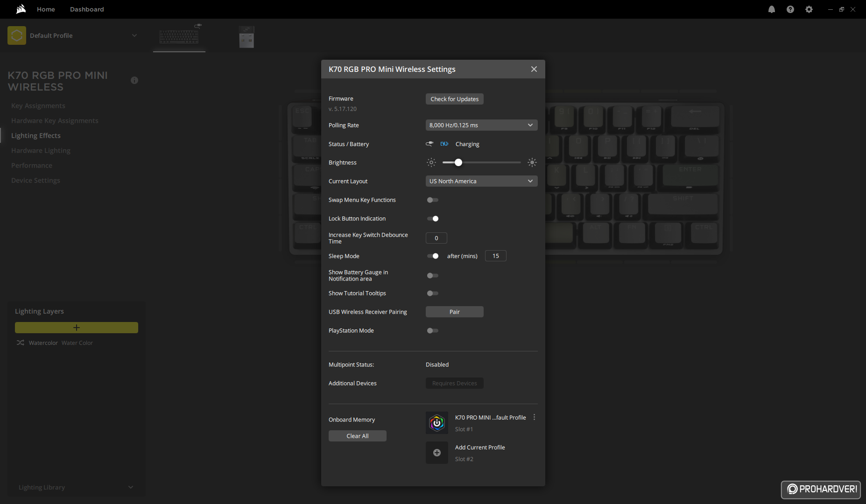Viewport: 866px width, 504px height.
Task: Open the help question mark icon
Action: [x=790, y=9]
